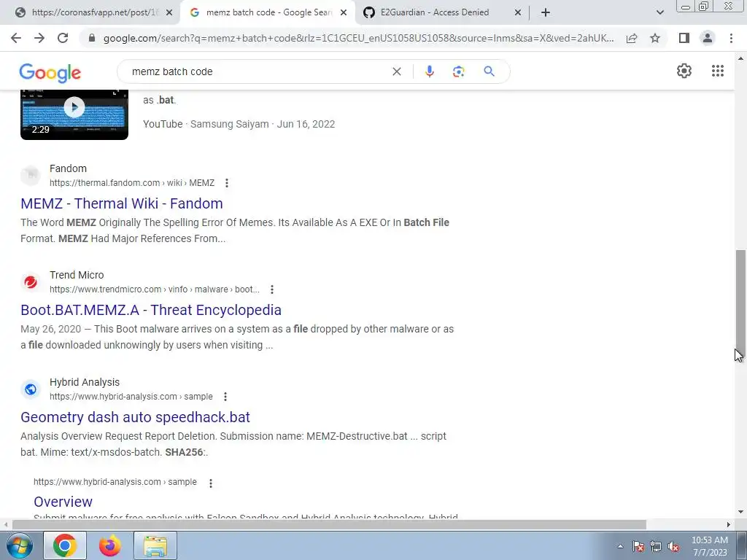Show hidden tray icons arrow
This screenshot has width=747, height=560.
point(620,547)
